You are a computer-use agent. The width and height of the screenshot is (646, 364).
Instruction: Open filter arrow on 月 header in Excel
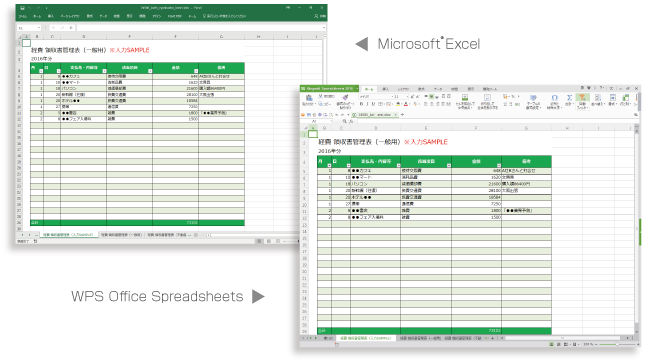[x=41, y=71]
